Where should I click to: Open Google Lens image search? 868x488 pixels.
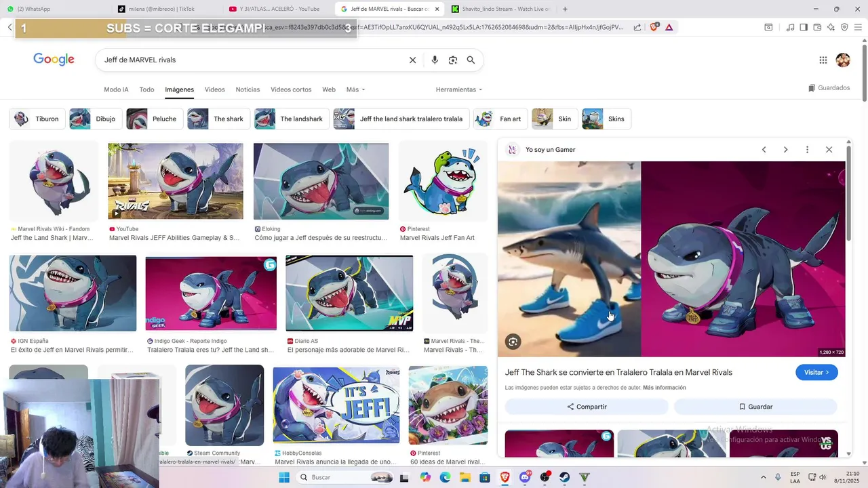point(453,60)
